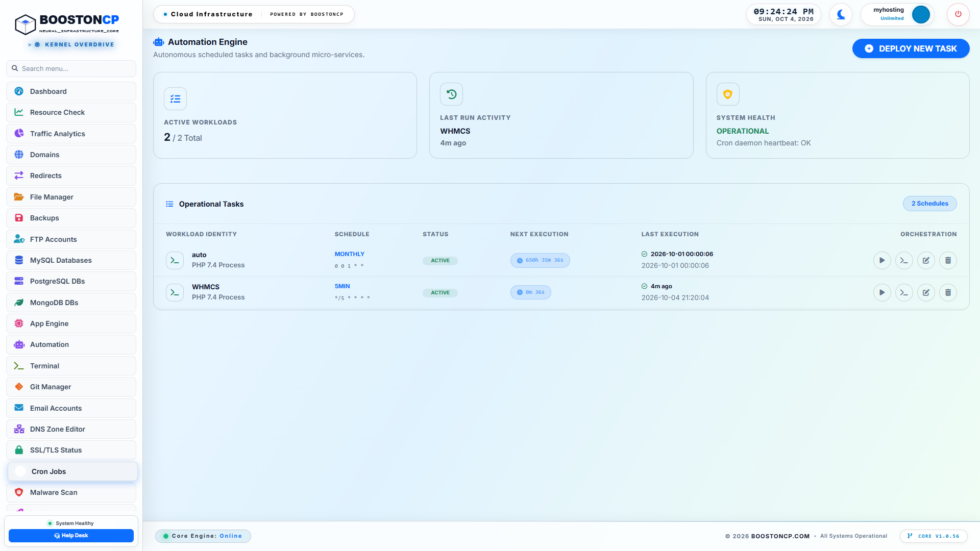This screenshot has width=980, height=551.
Task: Launch Terminal from sidebar
Action: (71, 366)
